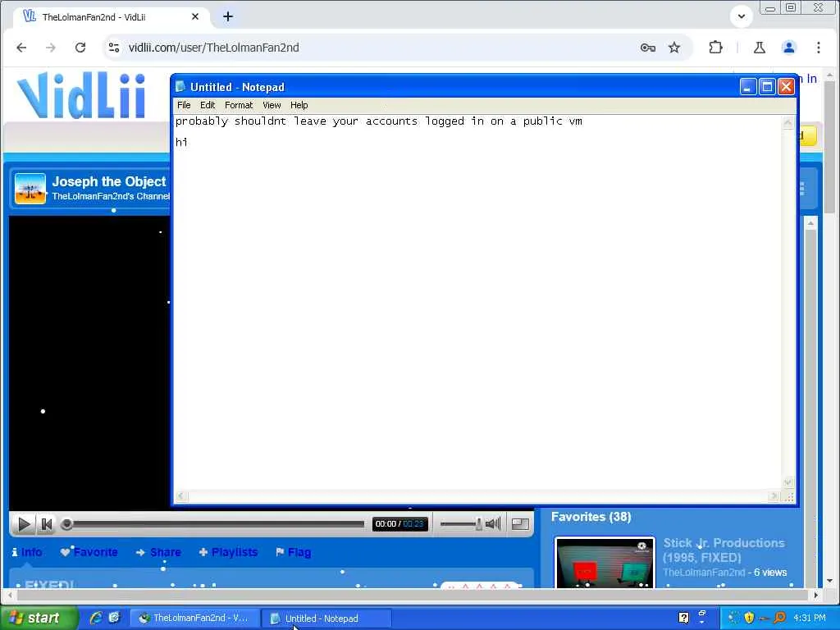The height and width of the screenshot is (630, 840).
Task: Click the magnifier tray icon
Action: (x=779, y=618)
